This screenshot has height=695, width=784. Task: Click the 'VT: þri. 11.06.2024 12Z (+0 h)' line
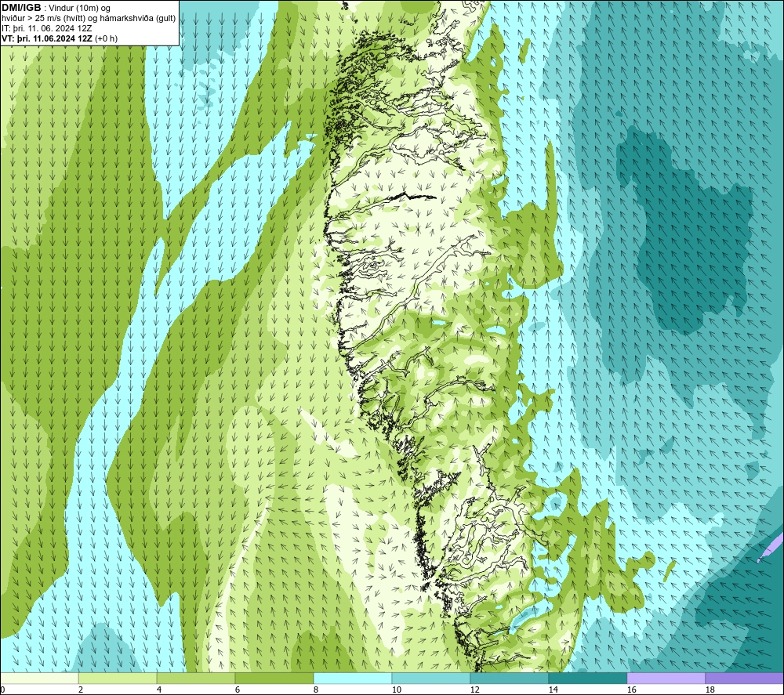pyautogui.click(x=60, y=38)
